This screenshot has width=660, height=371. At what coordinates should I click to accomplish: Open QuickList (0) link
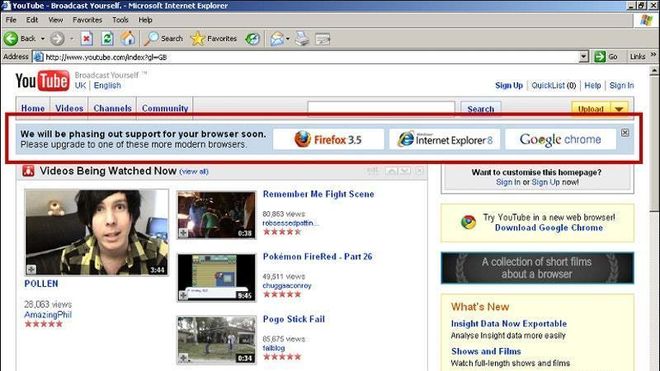(x=554, y=85)
